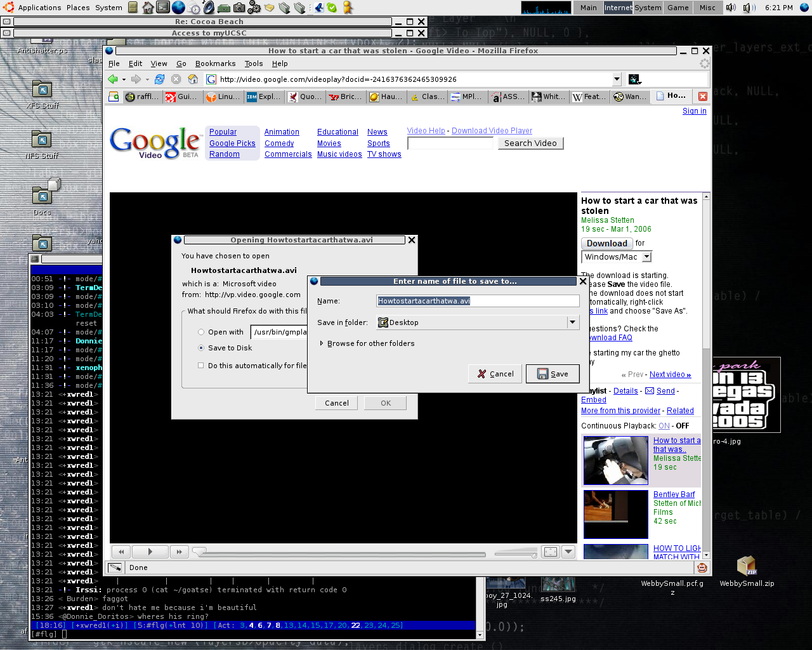812x650 pixels.
Task: Open Music videos category link
Action: tap(339, 154)
